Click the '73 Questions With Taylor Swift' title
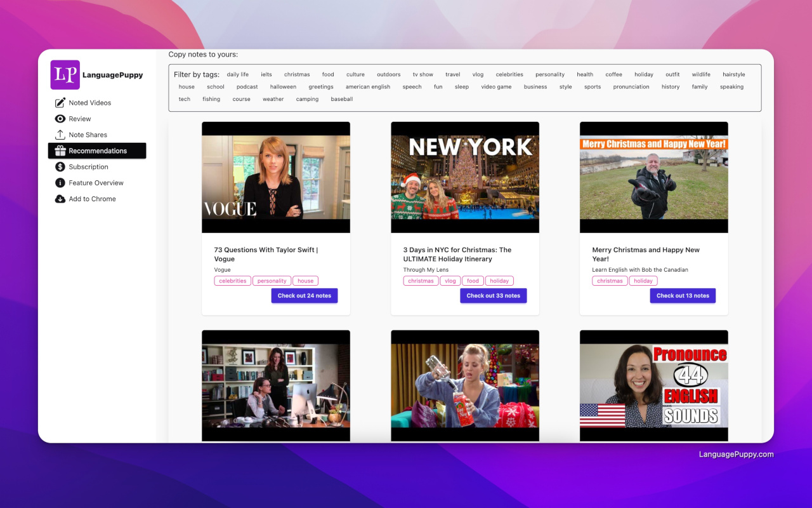This screenshot has height=508, width=812. click(x=266, y=255)
